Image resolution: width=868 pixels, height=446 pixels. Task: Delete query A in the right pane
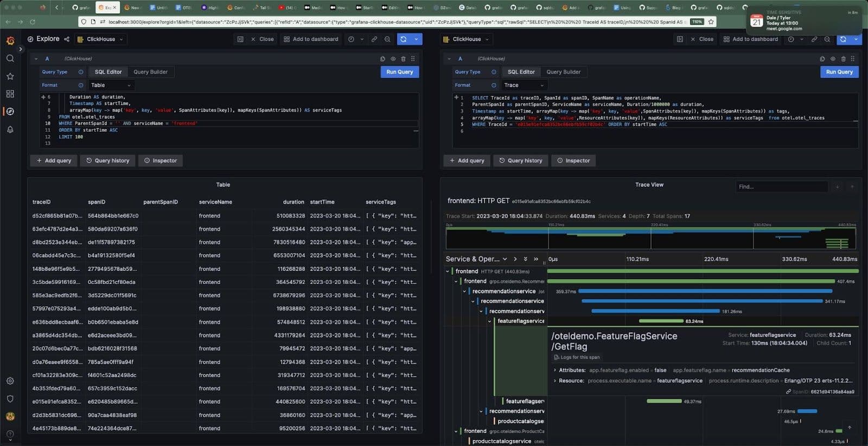click(843, 59)
